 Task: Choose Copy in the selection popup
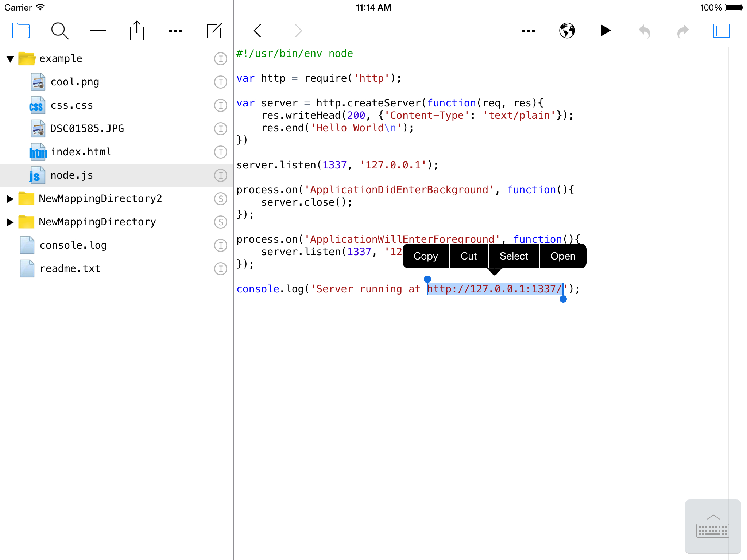[x=425, y=256]
